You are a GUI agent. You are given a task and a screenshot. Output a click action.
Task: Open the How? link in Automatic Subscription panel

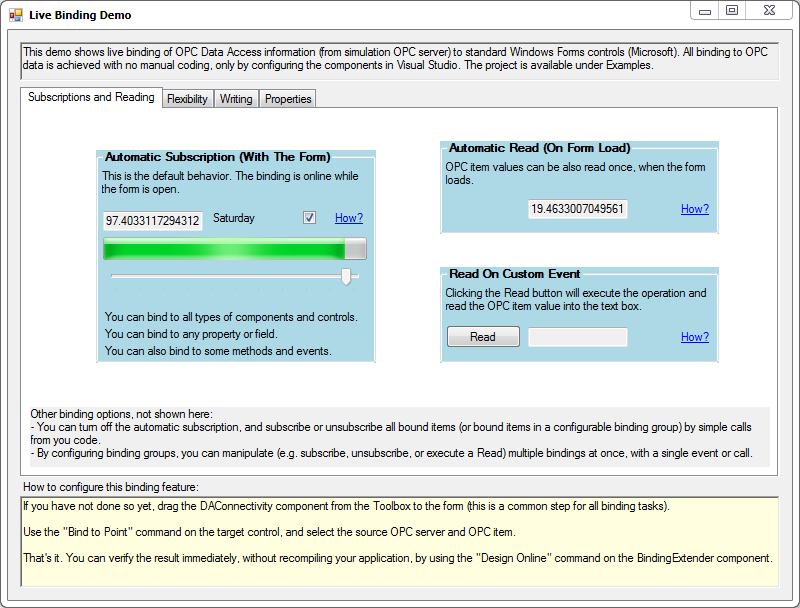pyautogui.click(x=348, y=217)
